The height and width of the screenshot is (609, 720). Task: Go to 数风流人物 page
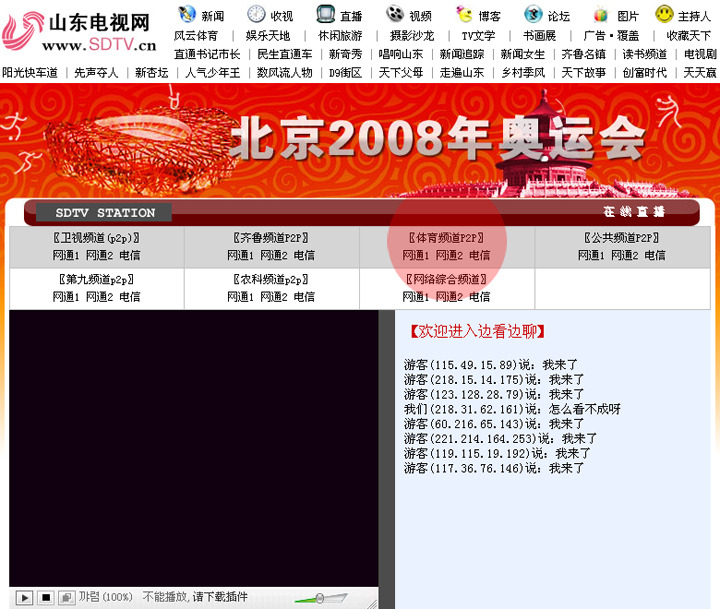(285, 73)
